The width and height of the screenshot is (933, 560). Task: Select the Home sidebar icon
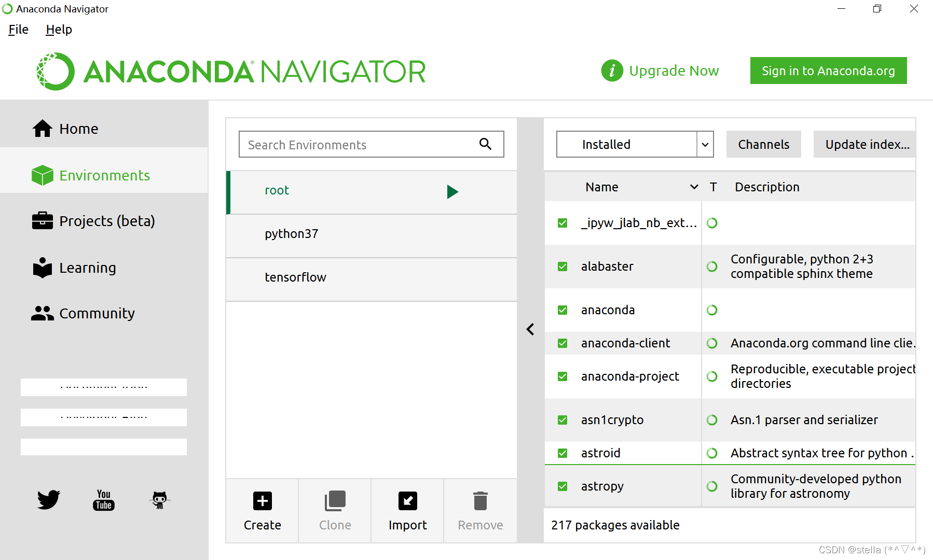[42, 128]
